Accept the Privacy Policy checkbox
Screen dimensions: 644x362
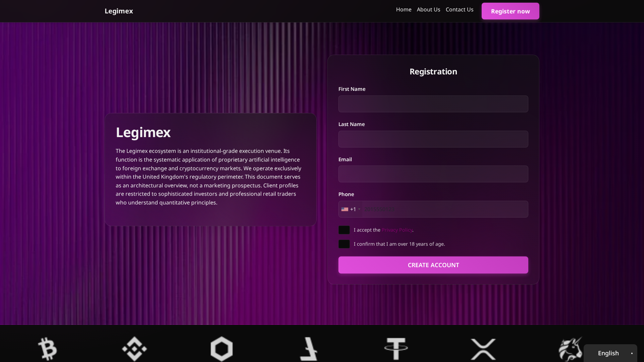(x=344, y=230)
